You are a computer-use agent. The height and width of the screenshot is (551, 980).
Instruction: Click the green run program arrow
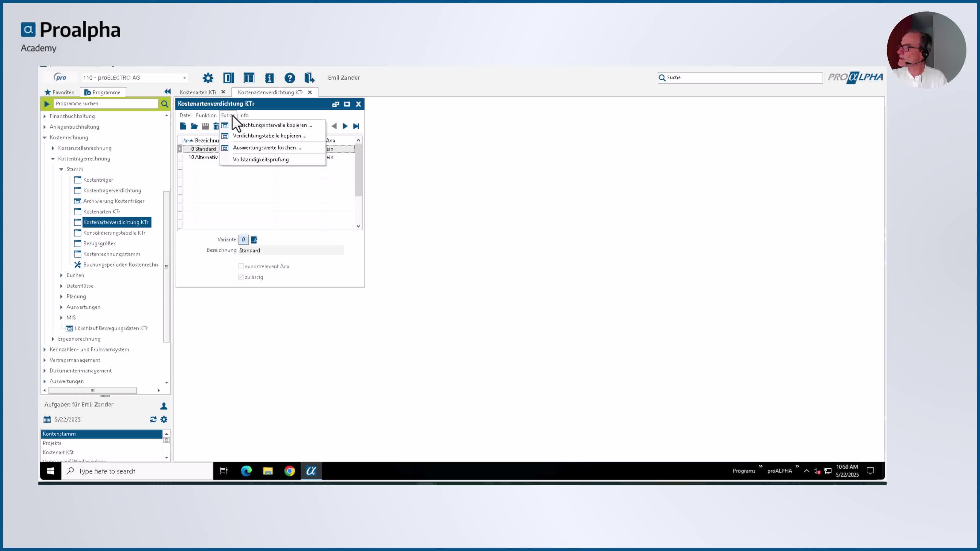tap(47, 103)
